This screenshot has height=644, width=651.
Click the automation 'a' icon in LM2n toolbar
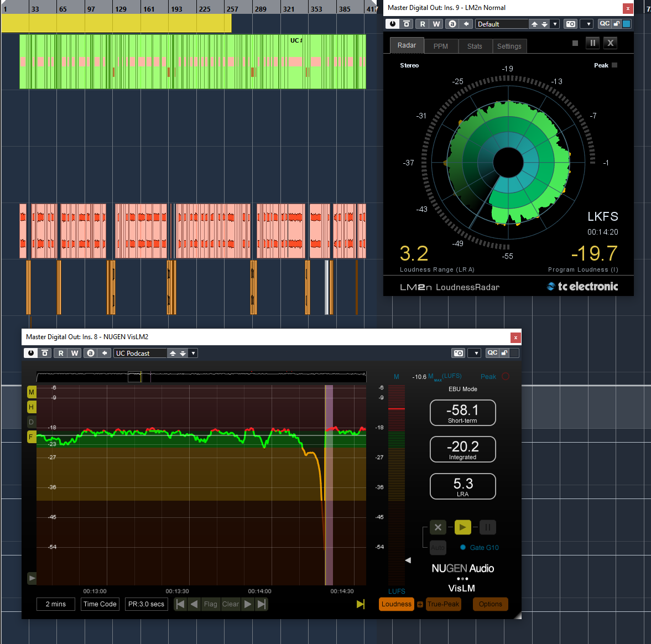click(452, 24)
